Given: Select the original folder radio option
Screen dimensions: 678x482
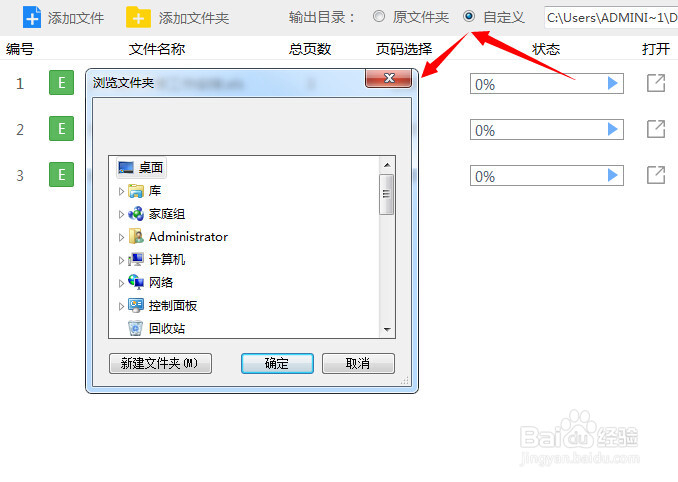Looking at the screenshot, I should click(x=379, y=16).
